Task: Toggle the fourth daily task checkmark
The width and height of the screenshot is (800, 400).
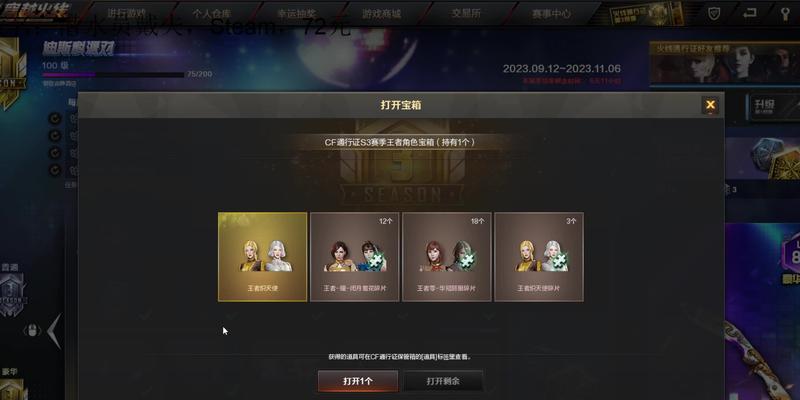Action: [55, 170]
